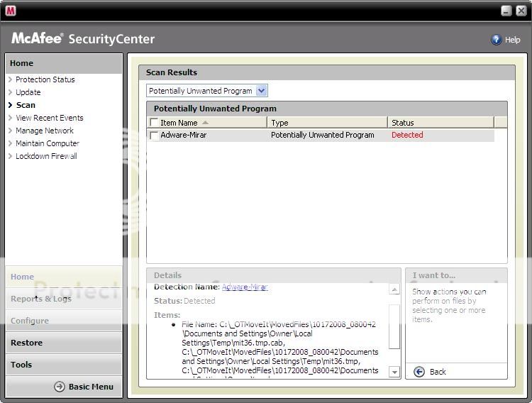532x403 pixels.
Task: Open the Potentially Unwanted Program dropdown
Action: pos(261,91)
